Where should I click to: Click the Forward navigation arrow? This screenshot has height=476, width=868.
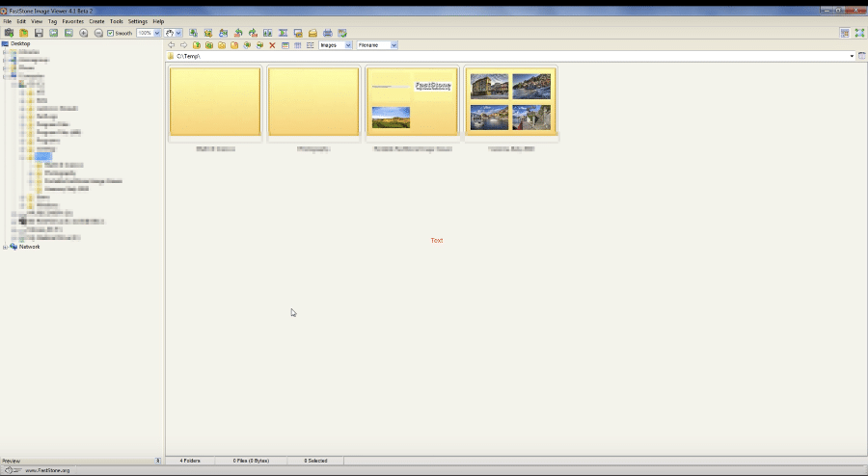[184, 45]
